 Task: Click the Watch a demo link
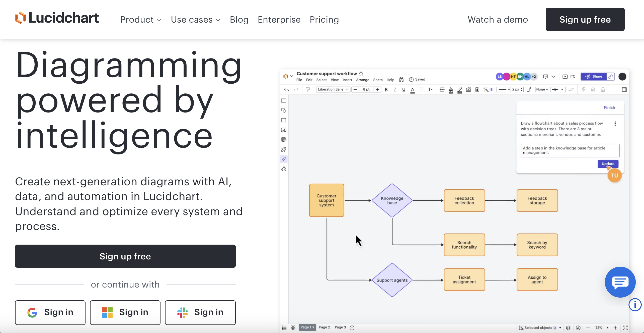point(498,20)
